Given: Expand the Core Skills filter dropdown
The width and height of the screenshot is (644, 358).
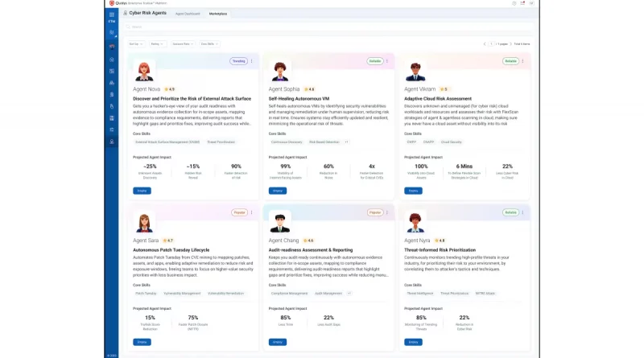Looking at the screenshot, I should 208,43.
